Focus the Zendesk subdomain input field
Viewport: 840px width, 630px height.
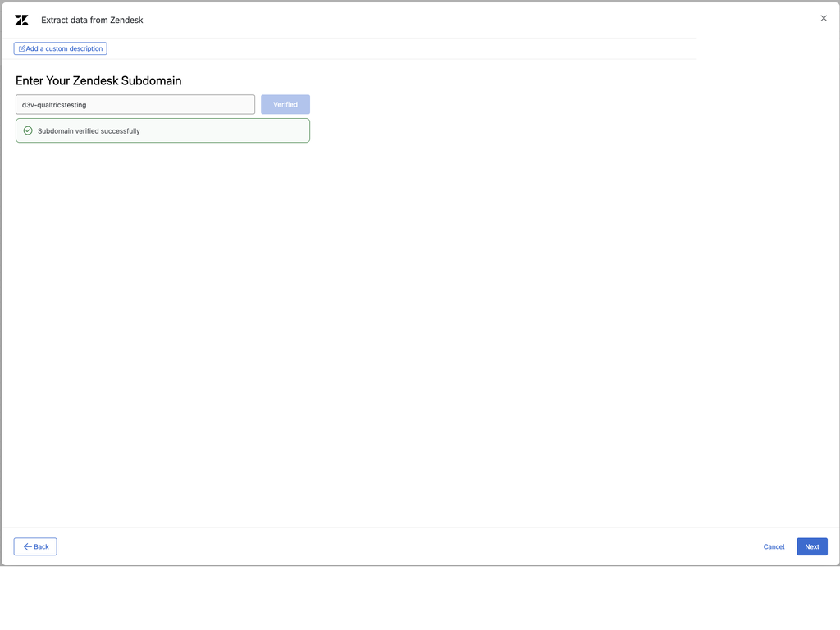135,104
